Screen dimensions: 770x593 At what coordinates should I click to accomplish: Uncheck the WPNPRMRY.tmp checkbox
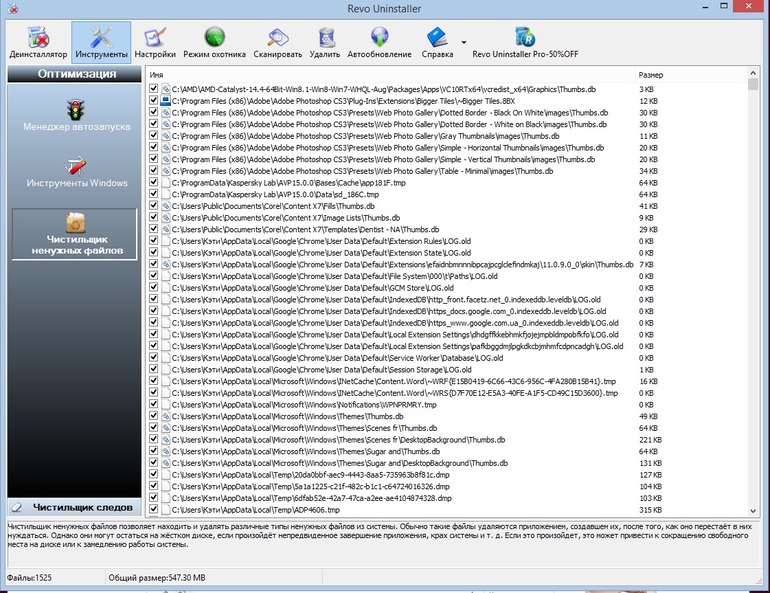tap(154, 404)
